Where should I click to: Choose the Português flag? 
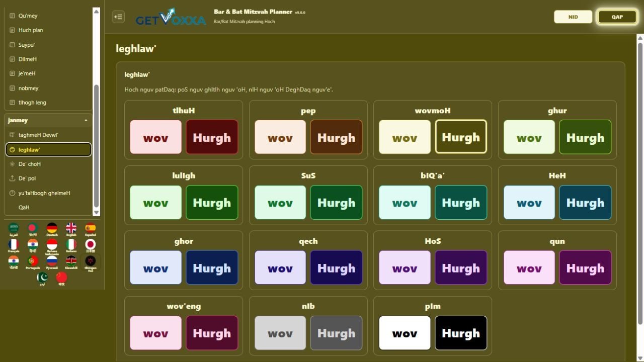(x=33, y=262)
